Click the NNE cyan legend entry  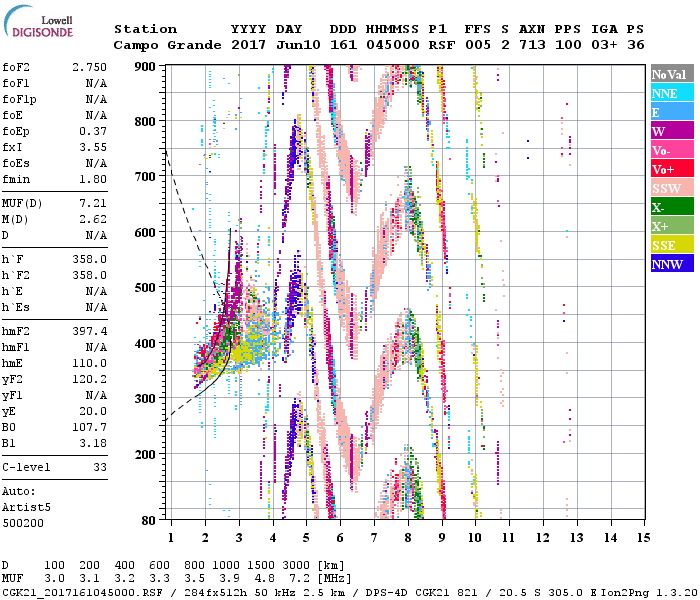(672, 93)
